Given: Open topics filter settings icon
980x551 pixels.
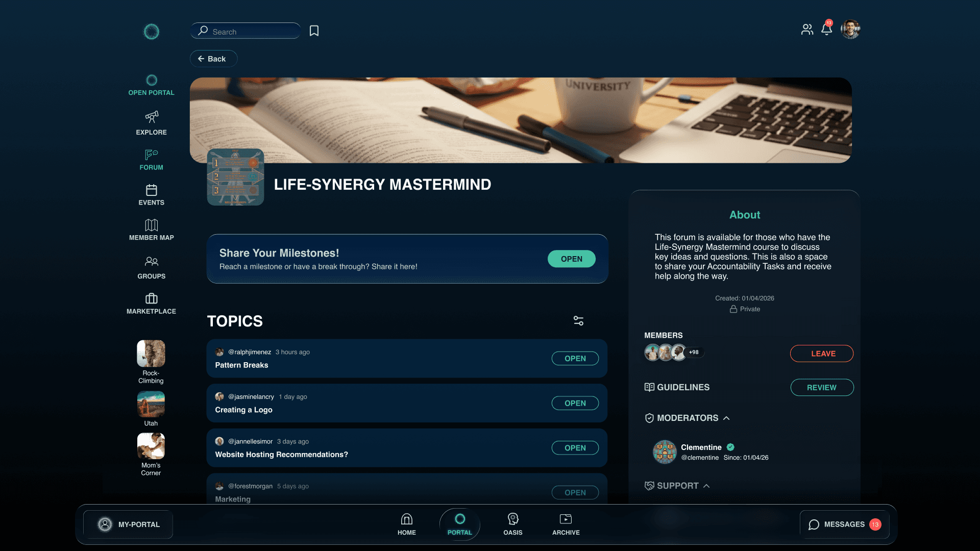Looking at the screenshot, I should click(x=578, y=321).
